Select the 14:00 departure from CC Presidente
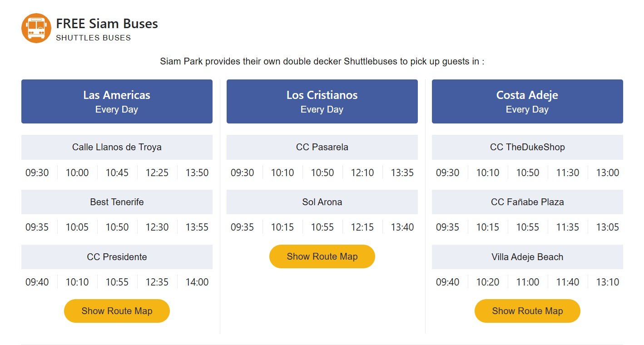Viewport: 644px width, 345px height. pos(197,282)
